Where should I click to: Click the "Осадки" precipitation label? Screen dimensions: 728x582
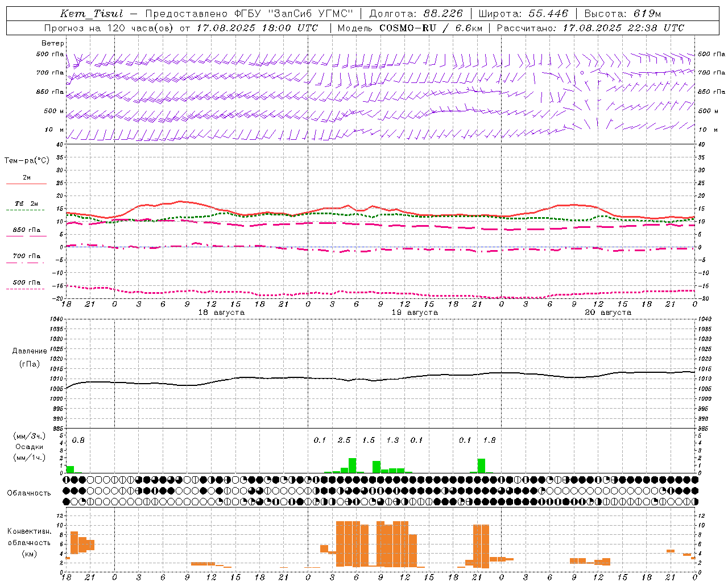[29, 447]
